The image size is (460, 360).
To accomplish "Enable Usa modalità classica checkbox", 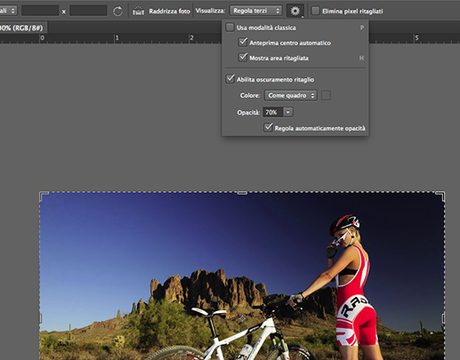I will point(230,27).
